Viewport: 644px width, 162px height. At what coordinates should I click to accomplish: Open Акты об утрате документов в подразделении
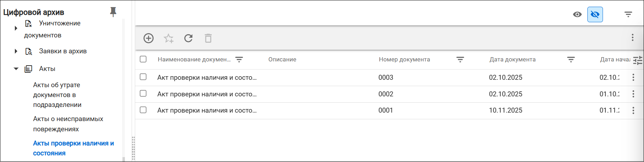[x=57, y=95]
